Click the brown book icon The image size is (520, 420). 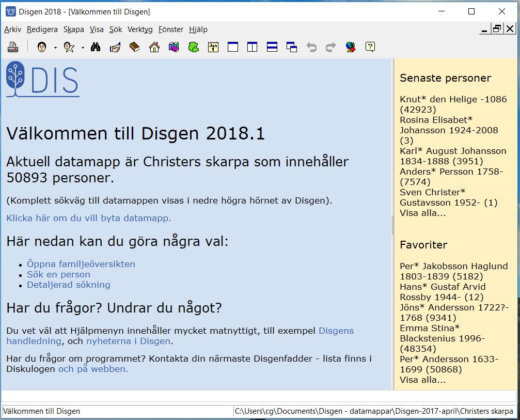[x=134, y=47]
